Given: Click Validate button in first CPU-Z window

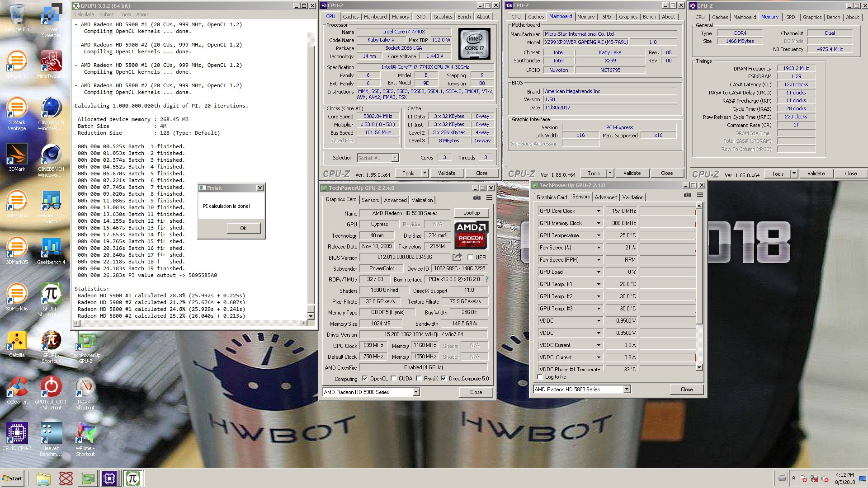Looking at the screenshot, I should click(x=447, y=173).
